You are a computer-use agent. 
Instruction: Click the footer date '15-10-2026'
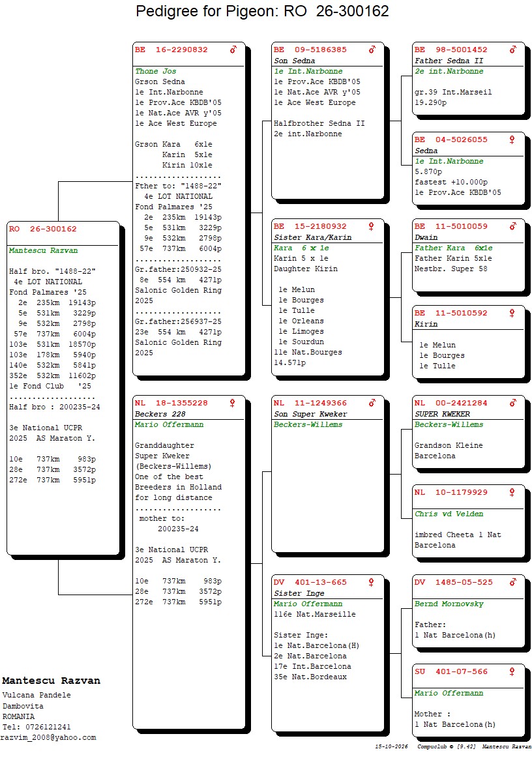click(392, 746)
